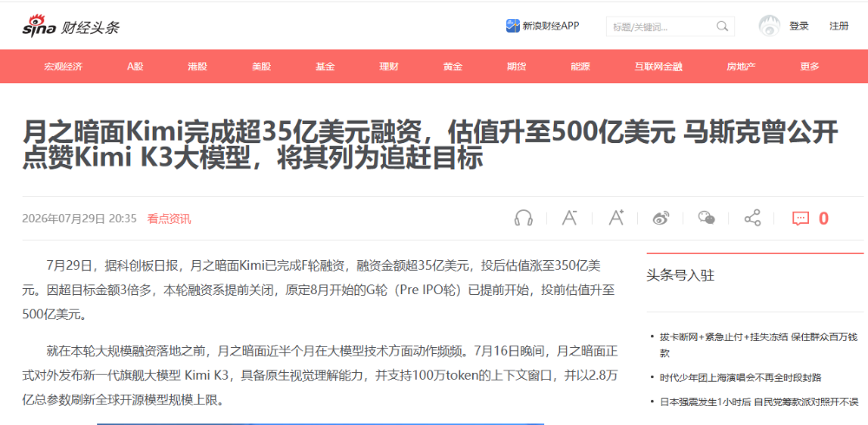Click paragraph text beginning 7月29日，据科创板日报

point(319,291)
